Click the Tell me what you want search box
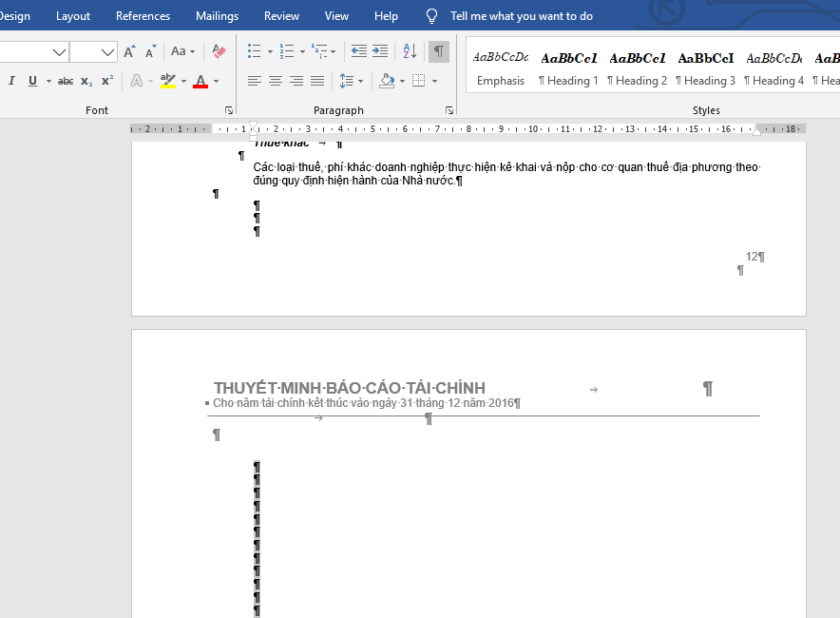Image resolution: width=840 pixels, height=618 pixels. tap(522, 16)
